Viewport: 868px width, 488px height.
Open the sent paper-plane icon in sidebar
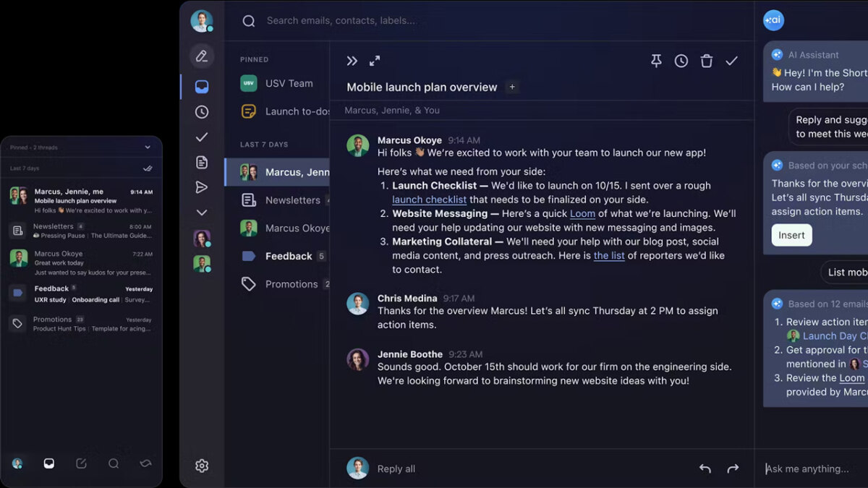(202, 187)
